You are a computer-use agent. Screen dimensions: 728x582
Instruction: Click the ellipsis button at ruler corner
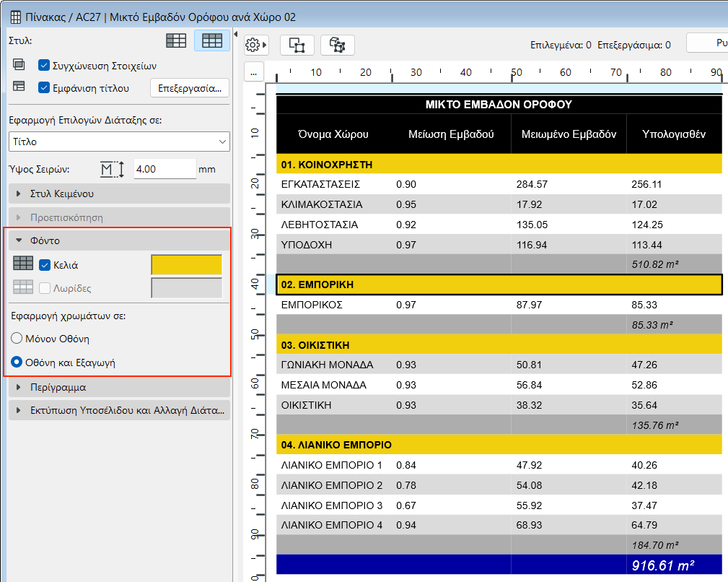[x=253, y=72]
